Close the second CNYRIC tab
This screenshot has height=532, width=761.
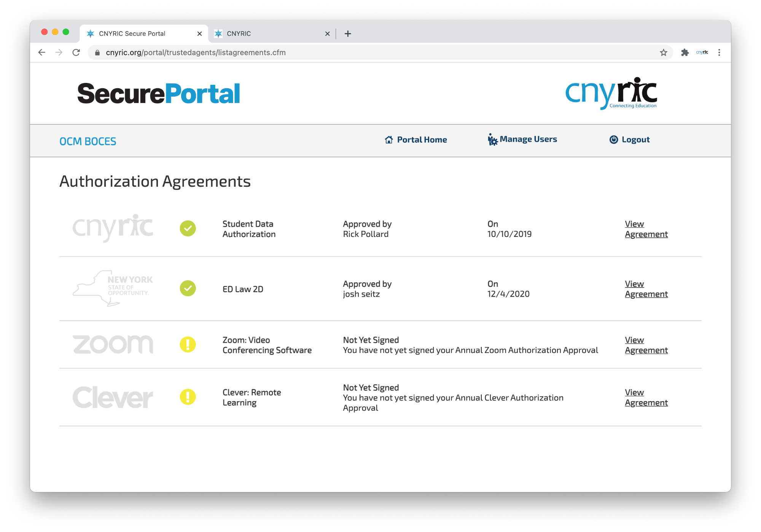(327, 34)
